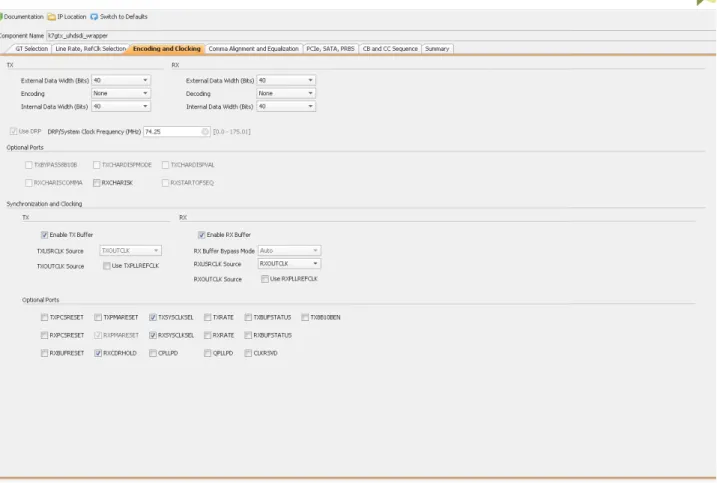Toggle the Use DRP checkbox
Screen dimensions: 717x483
point(13,132)
